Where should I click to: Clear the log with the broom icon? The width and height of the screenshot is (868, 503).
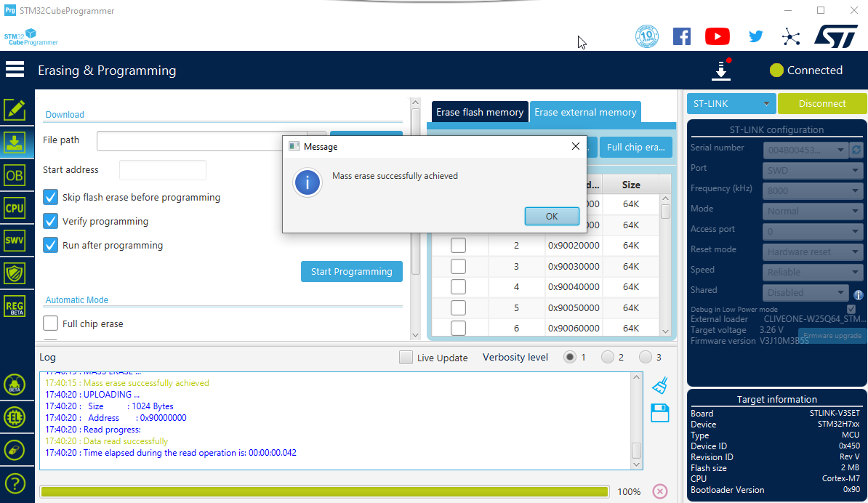click(659, 385)
